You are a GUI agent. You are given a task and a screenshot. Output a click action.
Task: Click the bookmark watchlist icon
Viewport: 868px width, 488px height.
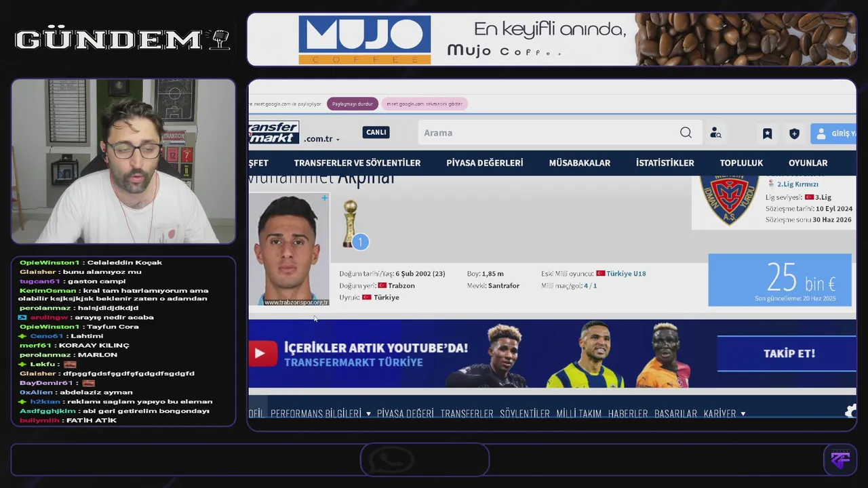click(767, 134)
